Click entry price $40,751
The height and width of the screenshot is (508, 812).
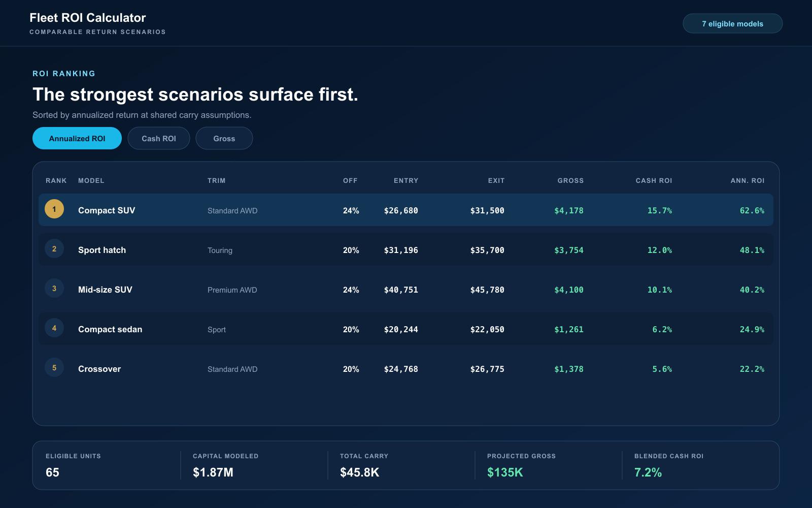tap(401, 290)
